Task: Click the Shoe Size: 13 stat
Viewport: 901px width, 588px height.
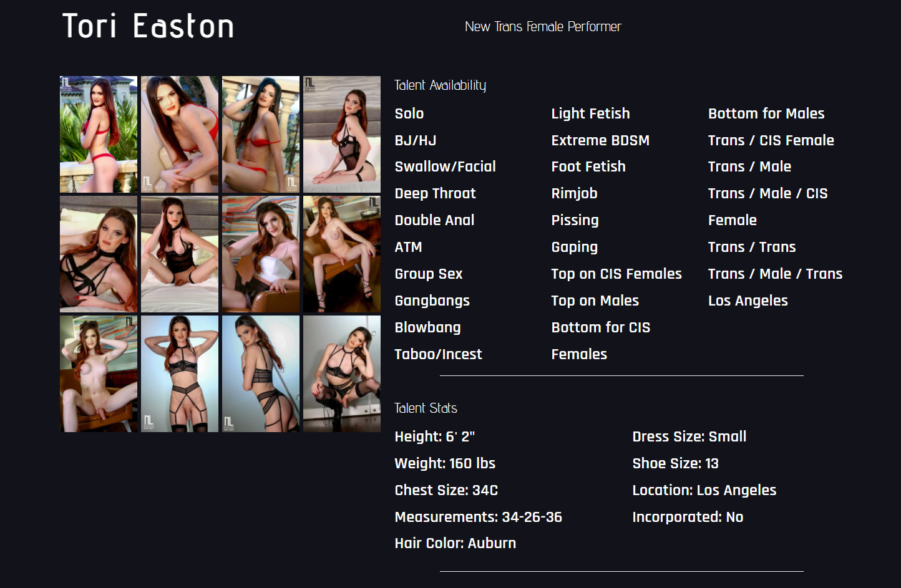Action: (x=675, y=463)
